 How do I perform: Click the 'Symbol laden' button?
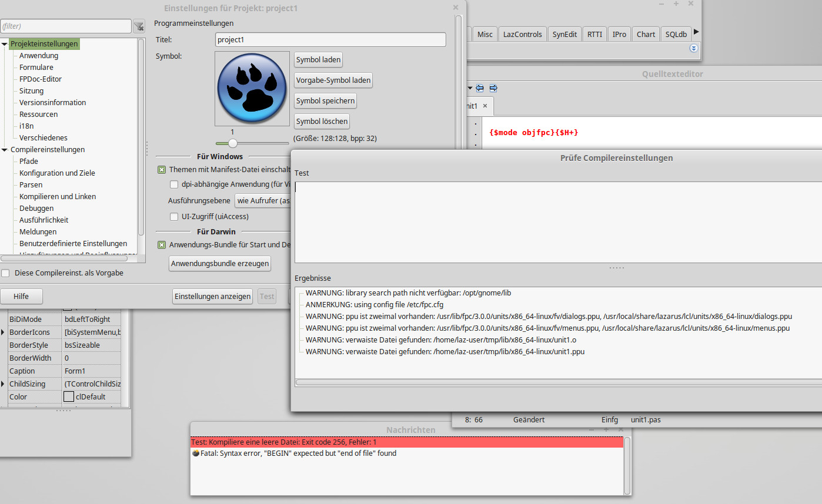click(x=318, y=60)
